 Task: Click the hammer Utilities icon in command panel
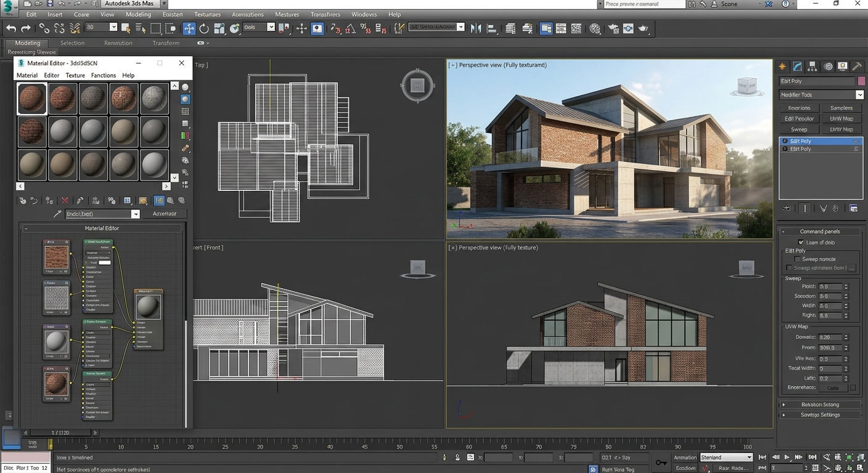(x=857, y=68)
